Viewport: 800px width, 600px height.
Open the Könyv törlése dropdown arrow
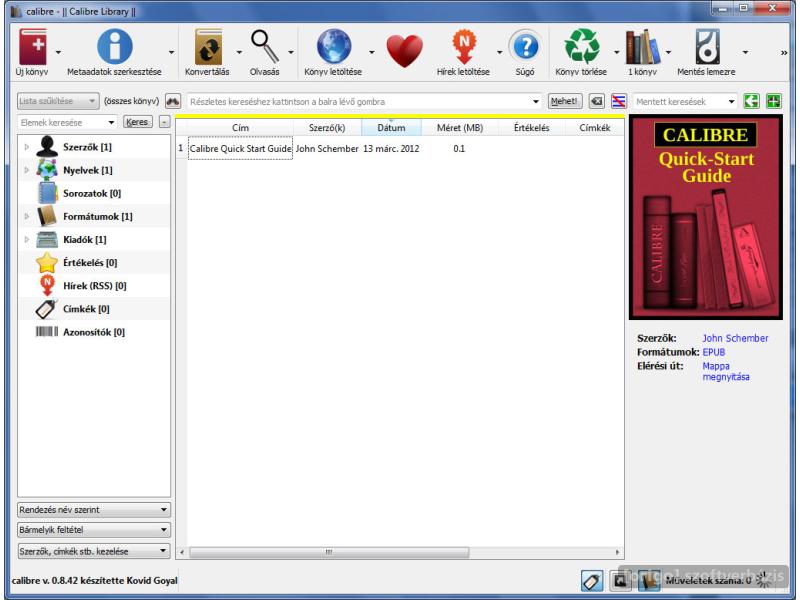click(x=616, y=52)
